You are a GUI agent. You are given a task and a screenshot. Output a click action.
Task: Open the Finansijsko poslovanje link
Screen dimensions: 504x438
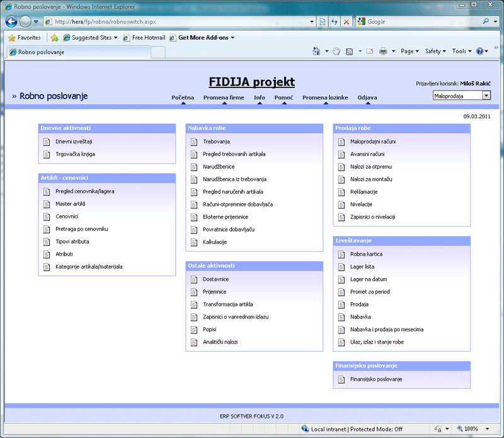(x=376, y=379)
